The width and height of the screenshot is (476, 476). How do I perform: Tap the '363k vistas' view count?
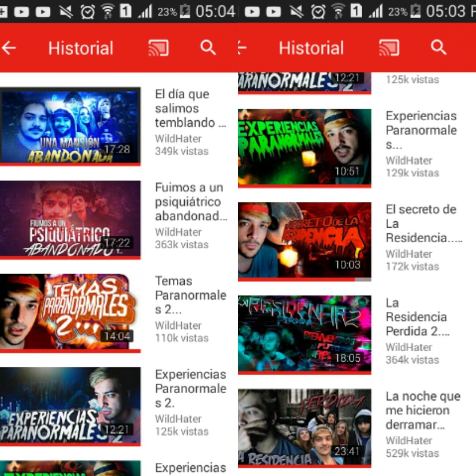[x=182, y=245]
